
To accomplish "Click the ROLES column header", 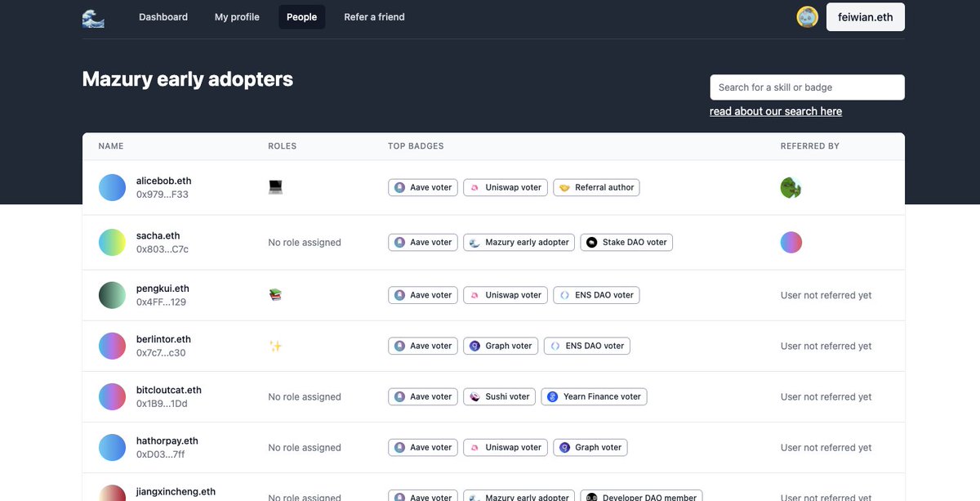I will pyautogui.click(x=283, y=146).
